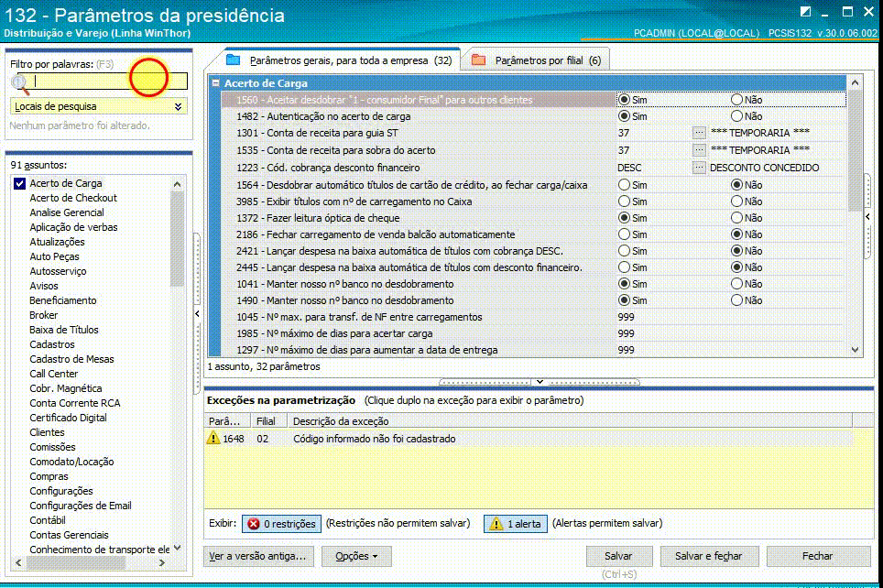Select Sim for parameter 2421
The width and height of the screenshot is (883, 588).
pos(624,251)
